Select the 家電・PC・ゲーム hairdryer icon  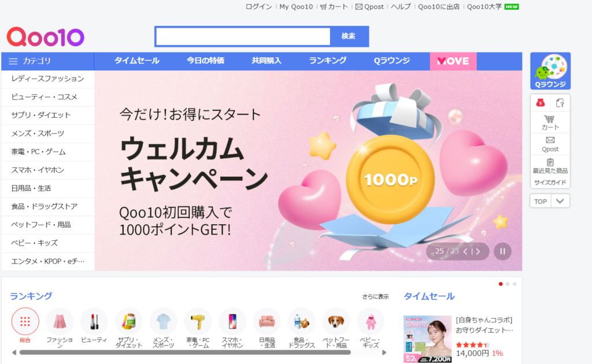coord(198,321)
